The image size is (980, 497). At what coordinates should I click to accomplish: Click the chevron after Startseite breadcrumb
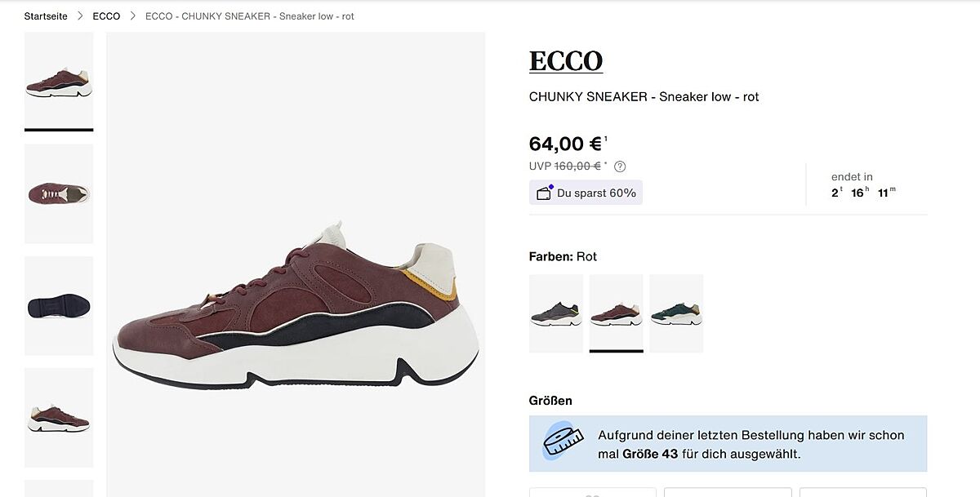click(x=80, y=16)
